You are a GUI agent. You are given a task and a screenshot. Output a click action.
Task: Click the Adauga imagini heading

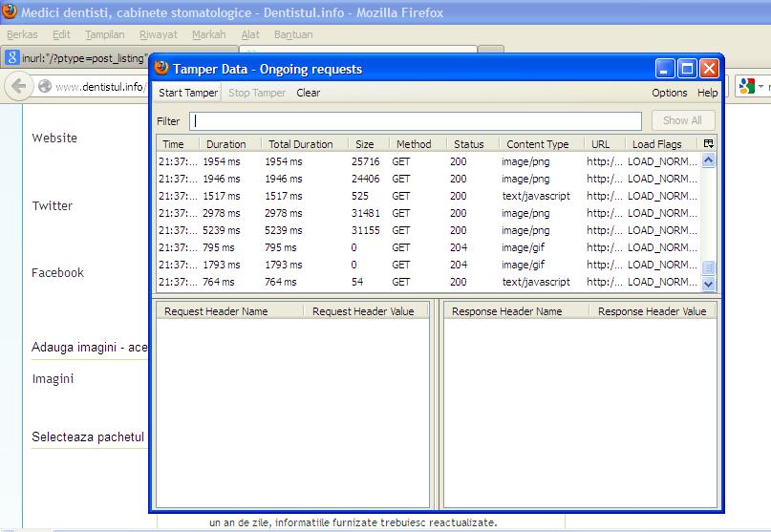[89, 347]
